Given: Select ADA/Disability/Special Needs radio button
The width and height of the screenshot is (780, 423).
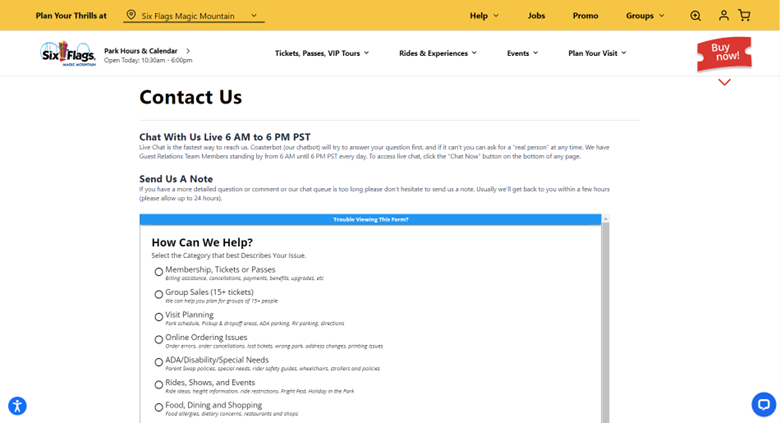Looking at the screenshot, I should [159, 362].
